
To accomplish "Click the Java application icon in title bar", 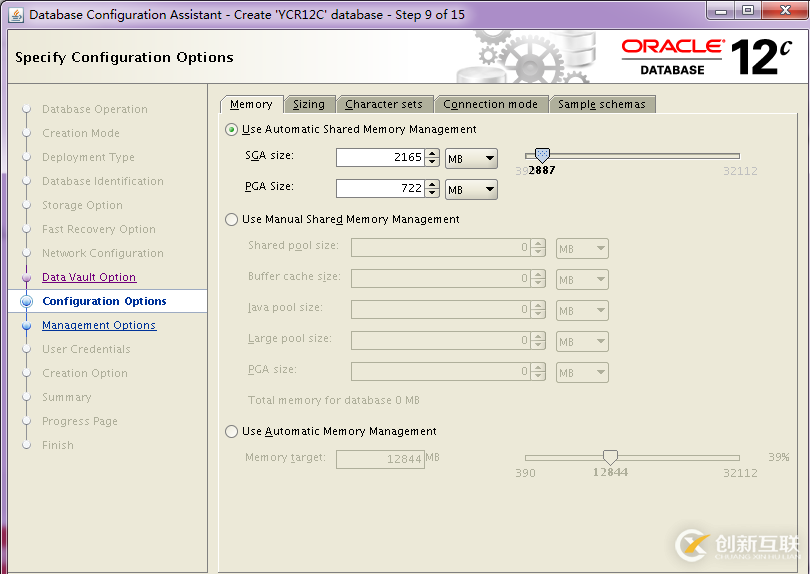I will click(17, 15).
